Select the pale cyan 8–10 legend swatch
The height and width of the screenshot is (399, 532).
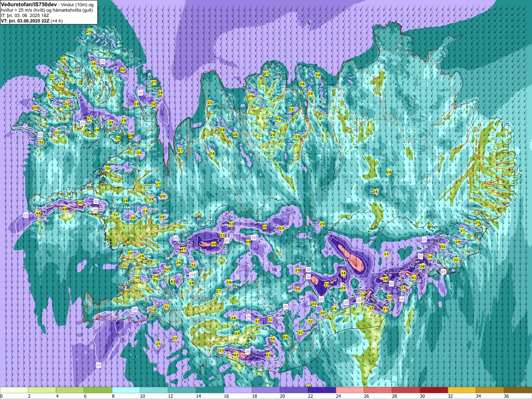[x=126, y=390]
